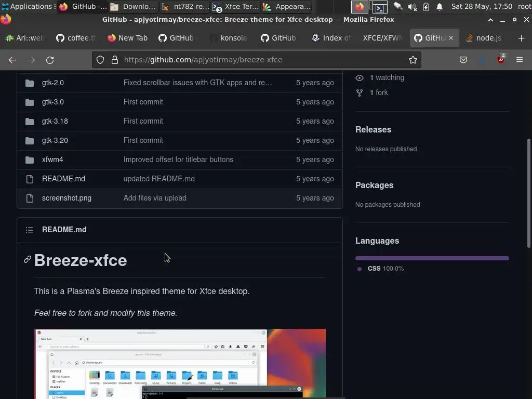Image resolution: width=532 pixels, height=399 pixels.
Task: Click the fork icon beside 1 fork
Action: [360, 92]
